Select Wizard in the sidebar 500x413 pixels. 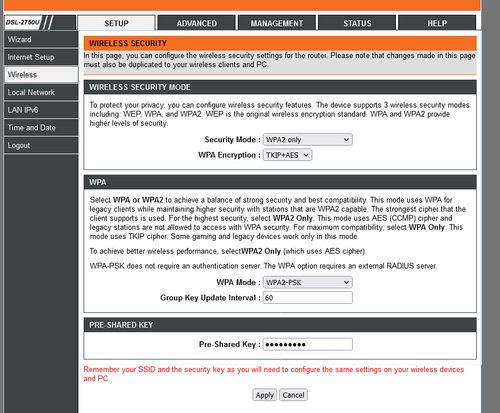coord(41,39)
